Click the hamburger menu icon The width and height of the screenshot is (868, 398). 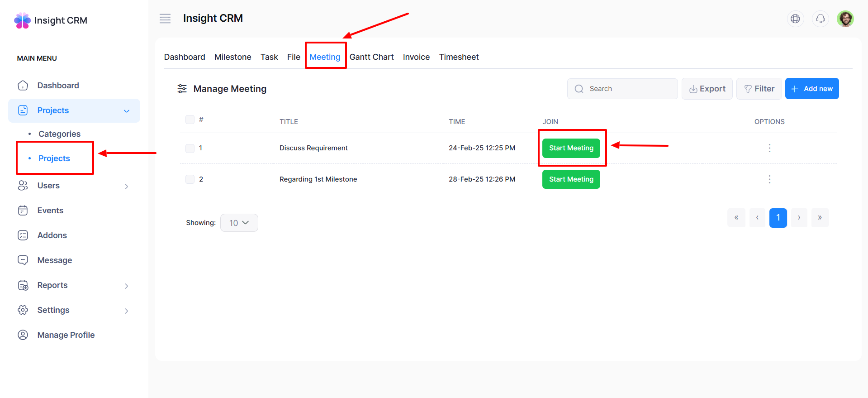coord(165,19)
